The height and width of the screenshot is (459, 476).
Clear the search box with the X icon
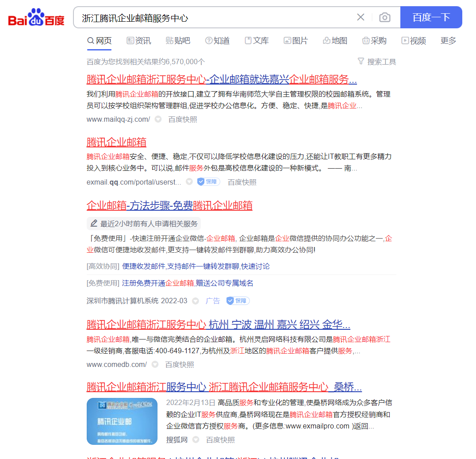pyautogui.click(x=361, y=17)
